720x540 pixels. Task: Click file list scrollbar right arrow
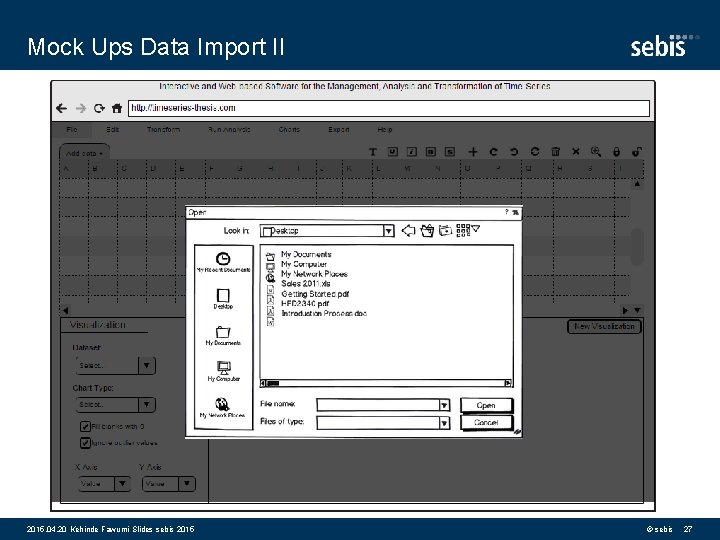[508, 383]
